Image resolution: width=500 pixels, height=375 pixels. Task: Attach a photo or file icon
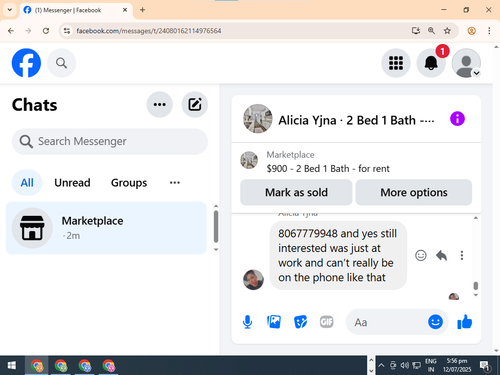point(274,322)
